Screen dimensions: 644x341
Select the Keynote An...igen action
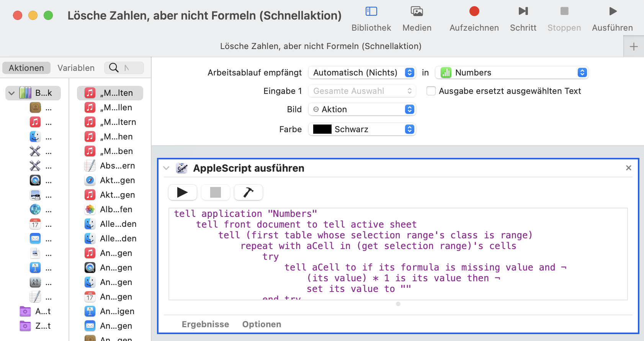pyautogui.click(x=110, y=311)
